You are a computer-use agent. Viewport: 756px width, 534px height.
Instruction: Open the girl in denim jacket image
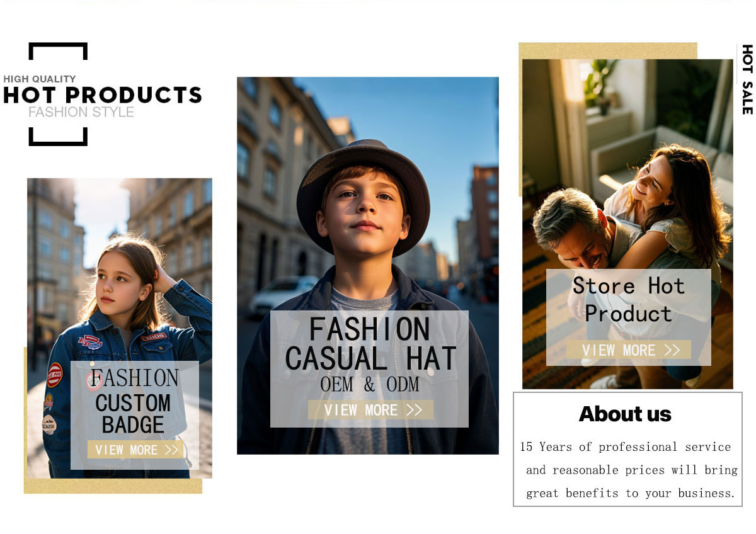click(120, 328)
